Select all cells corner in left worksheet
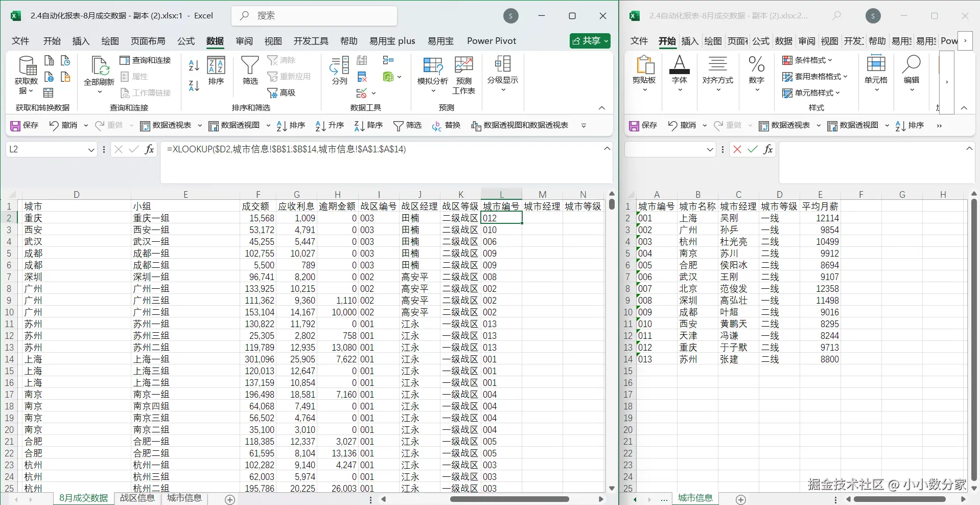Viewport: 980px width, 505px height. pyautogui.click(x=12, y=195)
